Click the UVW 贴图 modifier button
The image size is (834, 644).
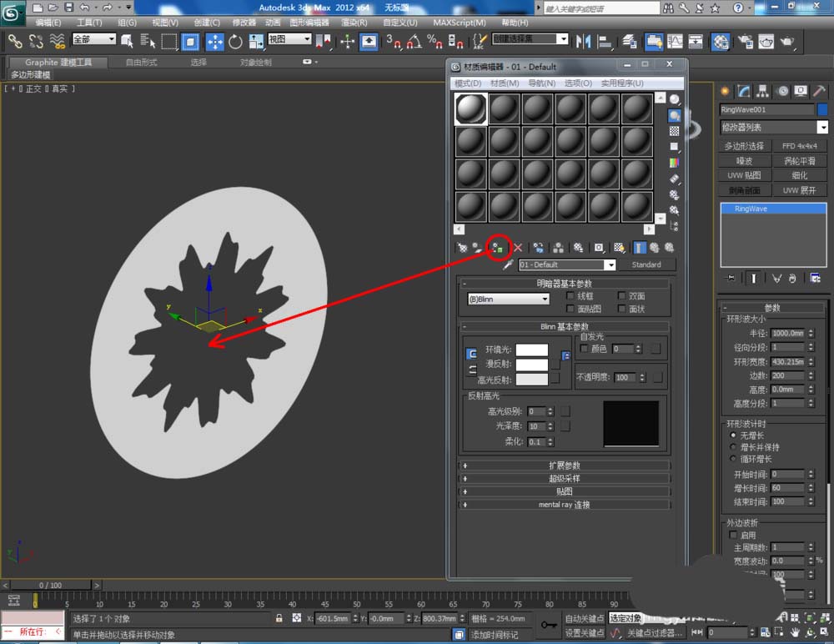click(x=744, y=175)
